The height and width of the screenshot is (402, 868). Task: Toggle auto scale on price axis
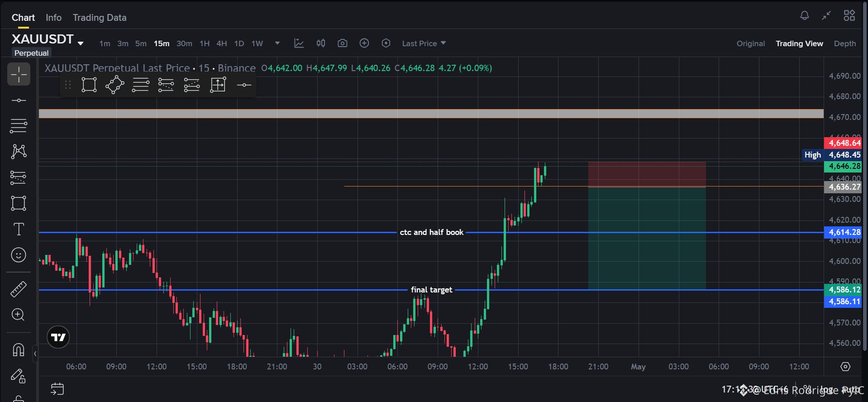coord(851,389)
